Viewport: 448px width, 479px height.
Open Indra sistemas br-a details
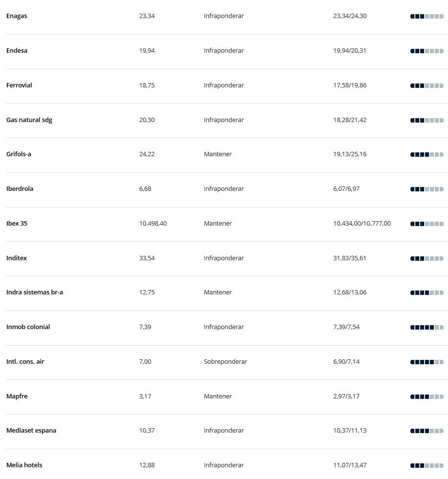[x=35, y=292]
